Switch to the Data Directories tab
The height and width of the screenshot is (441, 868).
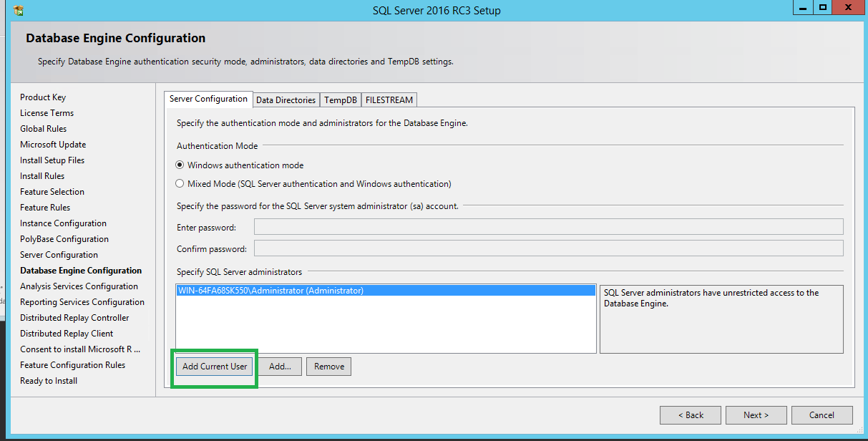tap(286, 100)
